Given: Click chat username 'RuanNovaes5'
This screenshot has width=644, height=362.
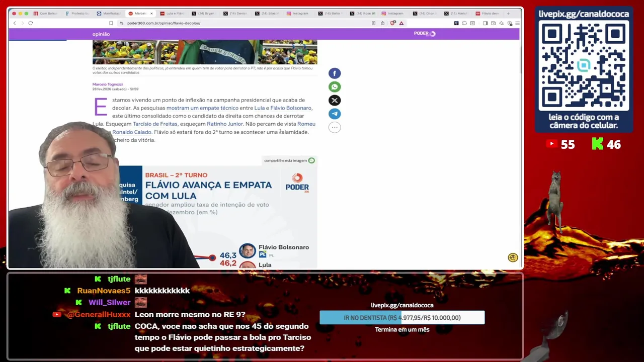Looking at the screenshot, I should (x=104, y=291).
